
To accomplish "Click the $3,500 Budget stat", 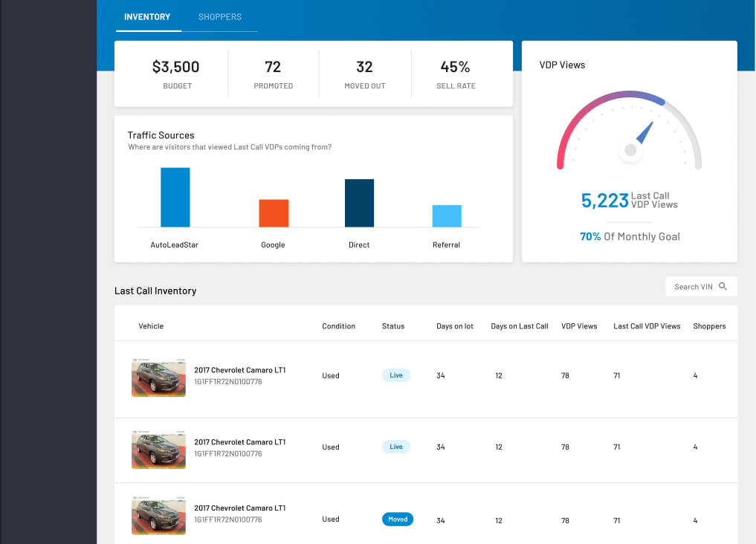I will [x=176, y=74].
